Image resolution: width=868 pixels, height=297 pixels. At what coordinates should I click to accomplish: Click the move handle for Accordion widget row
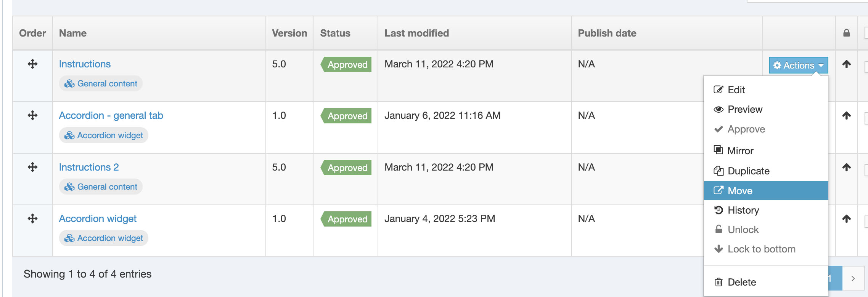click(33, 219)
